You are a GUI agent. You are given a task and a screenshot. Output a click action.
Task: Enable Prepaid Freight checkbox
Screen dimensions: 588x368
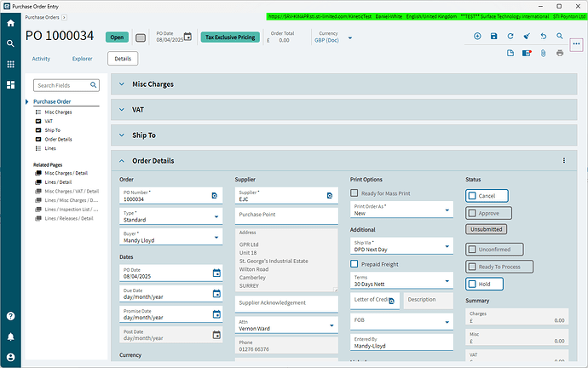(354, 264)
